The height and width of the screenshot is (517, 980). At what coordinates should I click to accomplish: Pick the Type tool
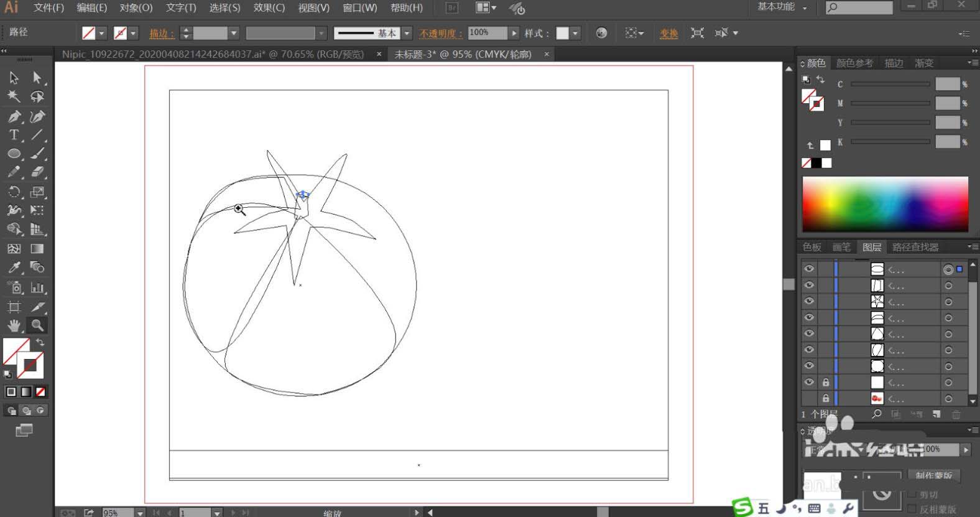14,135
